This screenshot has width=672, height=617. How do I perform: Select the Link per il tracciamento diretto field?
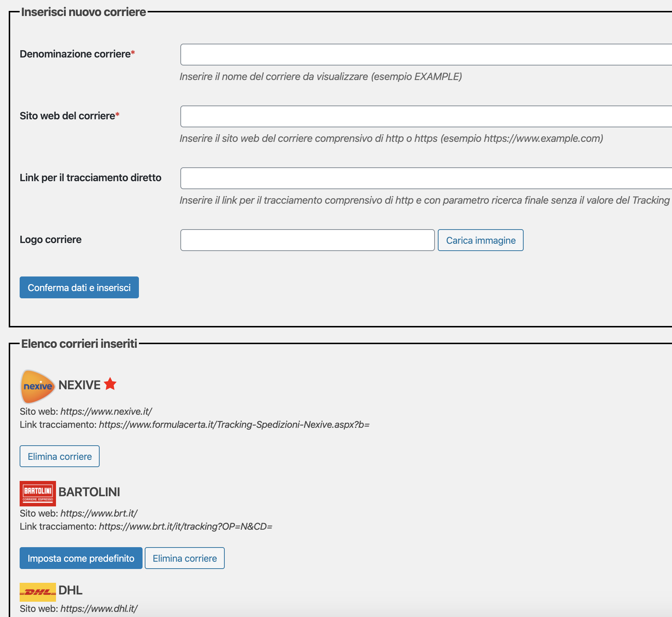click(x=425, y=178)
